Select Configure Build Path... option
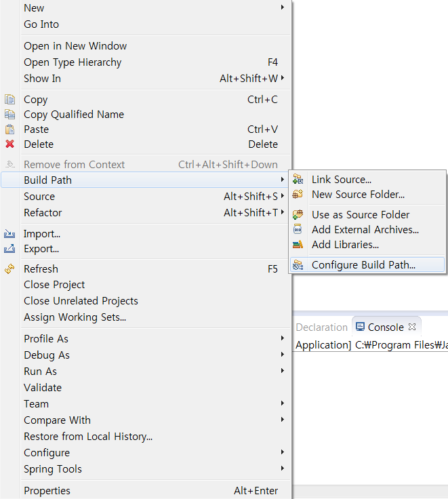Viewport: 448px width, 499px height. point(367,265)
